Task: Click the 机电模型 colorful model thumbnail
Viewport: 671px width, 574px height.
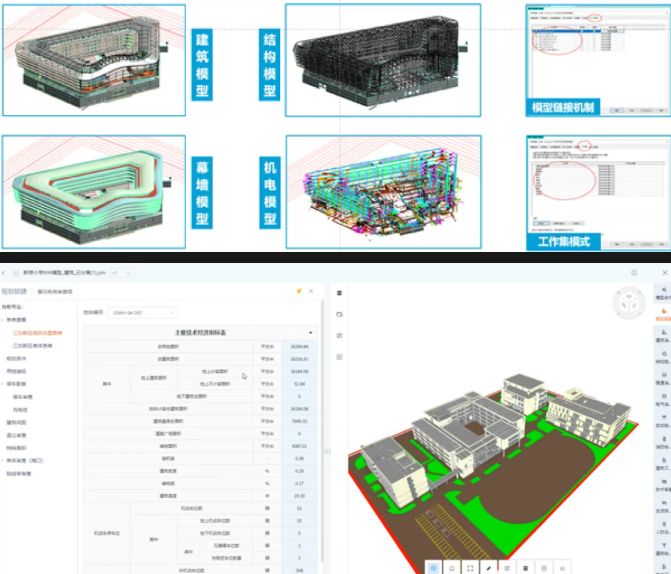Action: [x=382, y=192]
